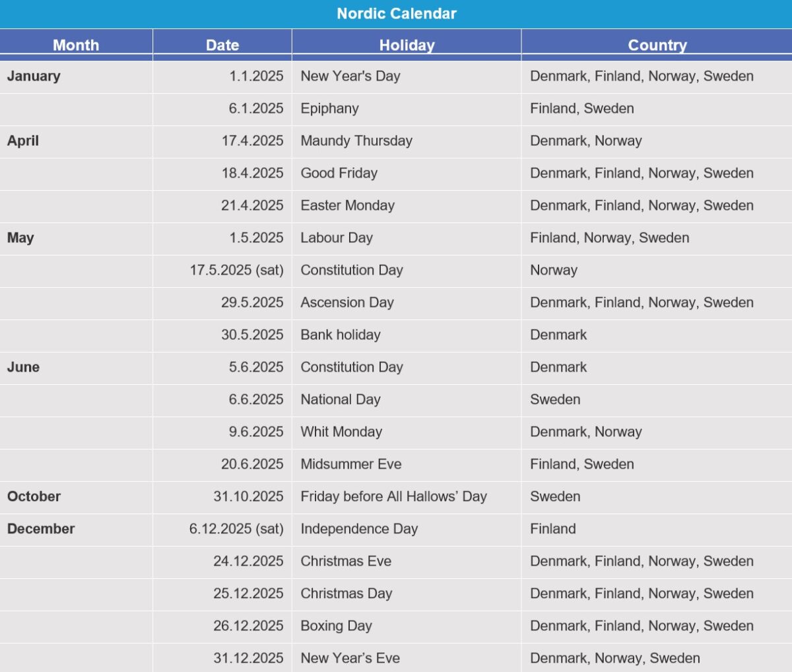The height and width of the screenshot is (672, 792).
Task: Click the Nordic Calendar title
Action: (x=396, y=14)
